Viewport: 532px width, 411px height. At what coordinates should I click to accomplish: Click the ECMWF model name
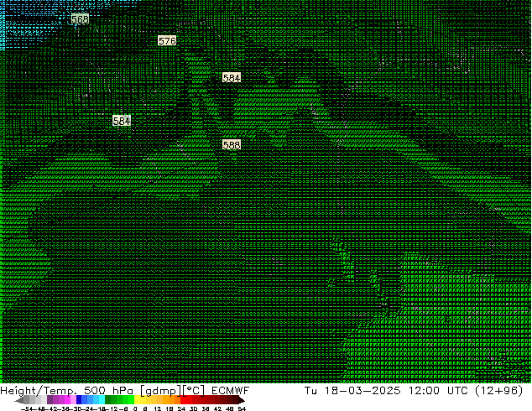tap(230, 391)
